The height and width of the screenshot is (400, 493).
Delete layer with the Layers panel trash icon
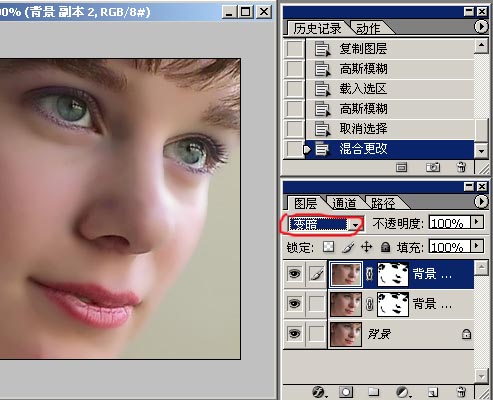point(461,392)
